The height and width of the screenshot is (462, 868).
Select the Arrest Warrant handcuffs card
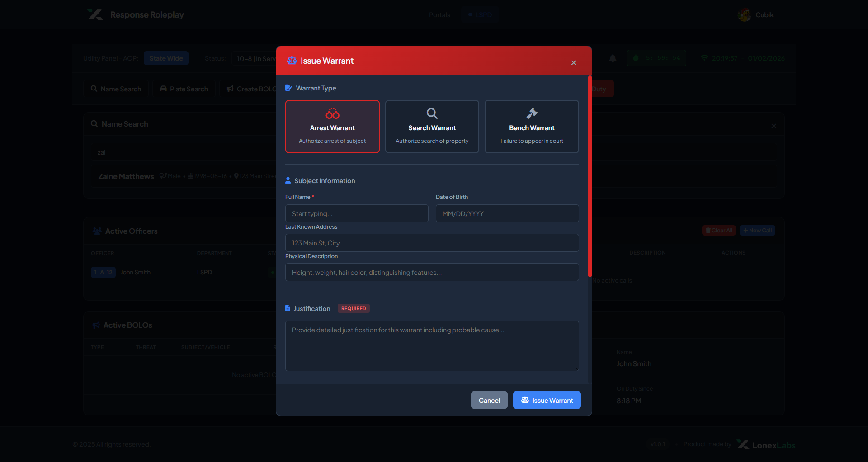click(x=332, y=127)
